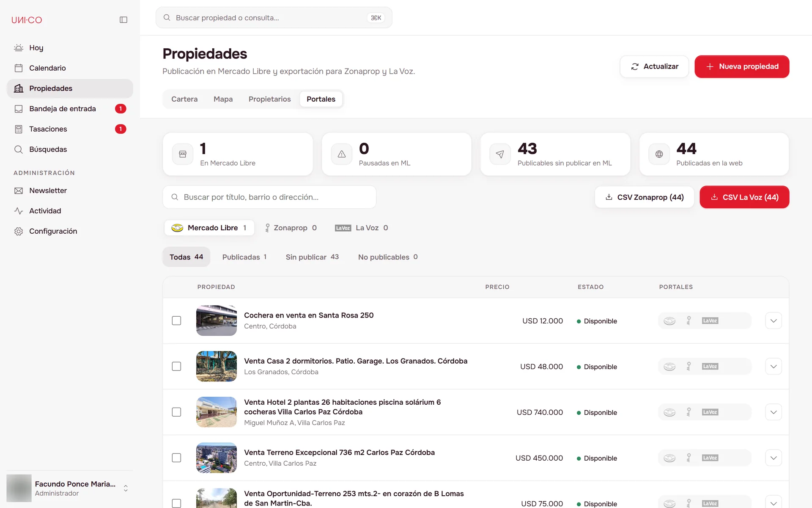The height and width of the screenshot is (508, 812).
Task: Go to Bandeja de entrada
Action: click(70, 109)
